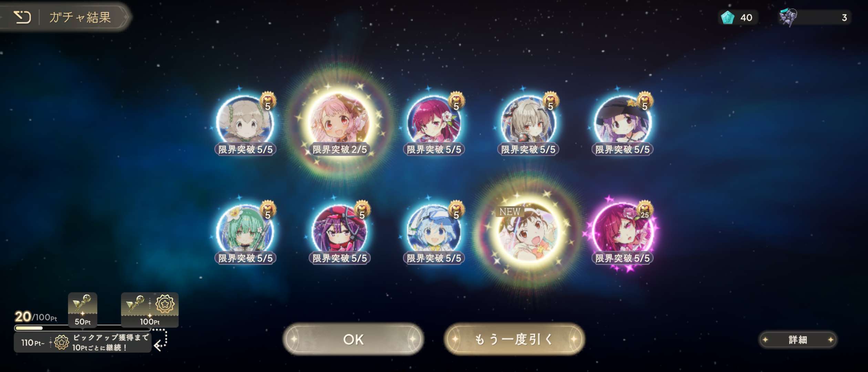Select the 100Pt medal reward icon
This screenshot has height=372, width=868.
coord(165,304)
